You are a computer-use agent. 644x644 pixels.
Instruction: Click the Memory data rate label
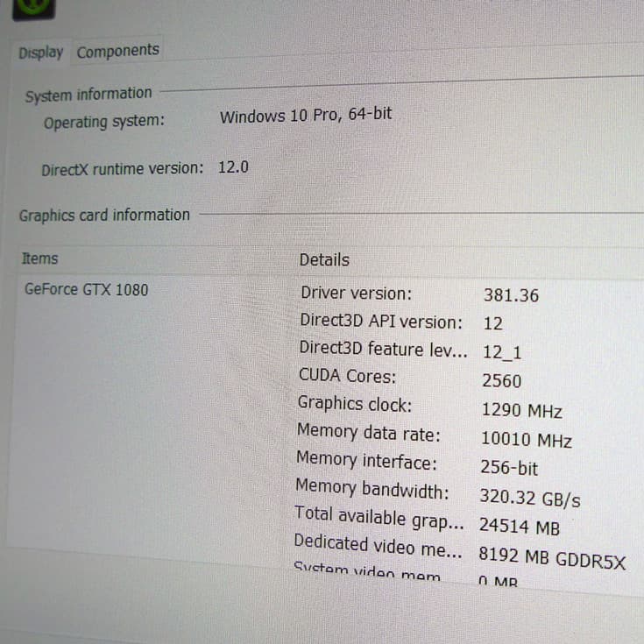368,433
